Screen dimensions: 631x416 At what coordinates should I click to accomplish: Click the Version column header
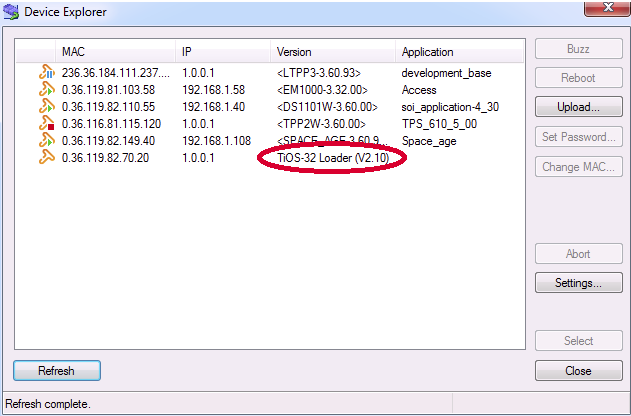[294, 52]
